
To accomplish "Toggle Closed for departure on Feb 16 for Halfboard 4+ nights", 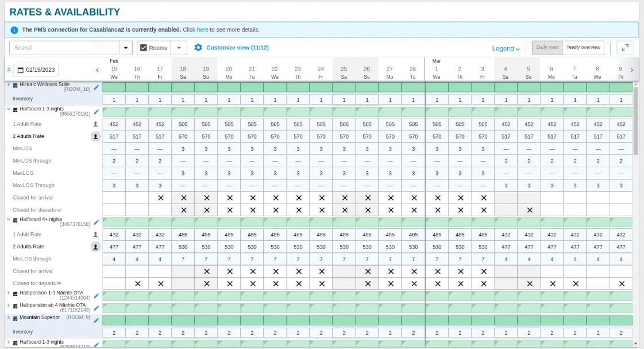I will click(137, 283).
